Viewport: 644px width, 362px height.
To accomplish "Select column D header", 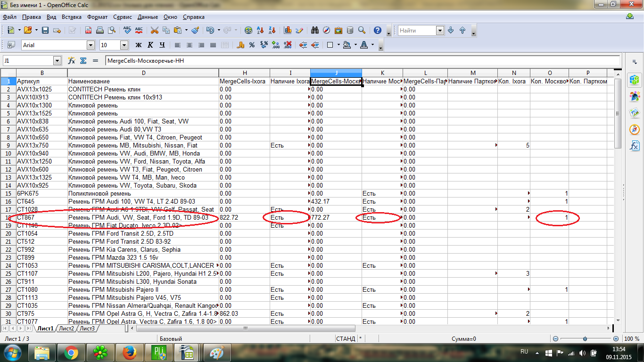I will click(x=143, y=73).
